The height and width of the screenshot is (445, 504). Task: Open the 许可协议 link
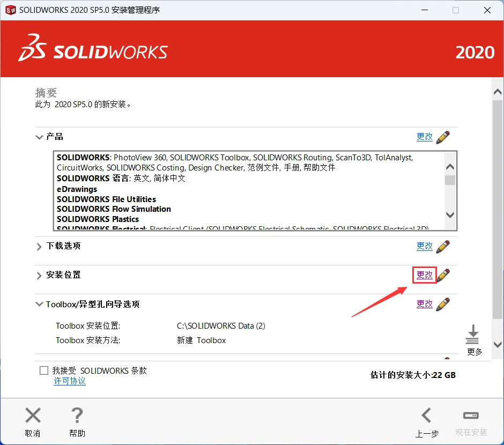[x=70, y=381]
